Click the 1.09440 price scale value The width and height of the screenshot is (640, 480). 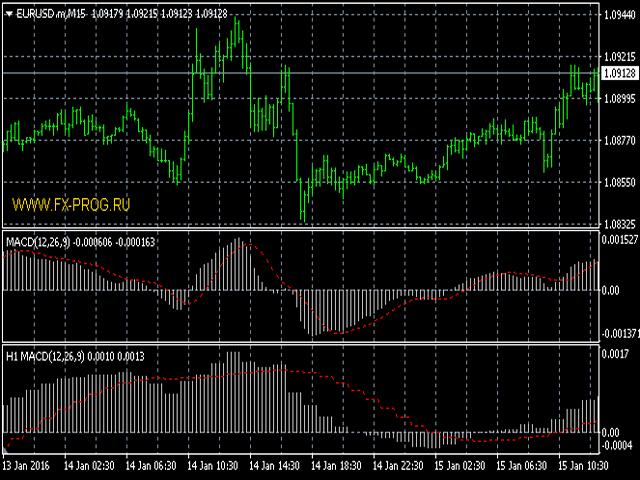pos(619,15)
